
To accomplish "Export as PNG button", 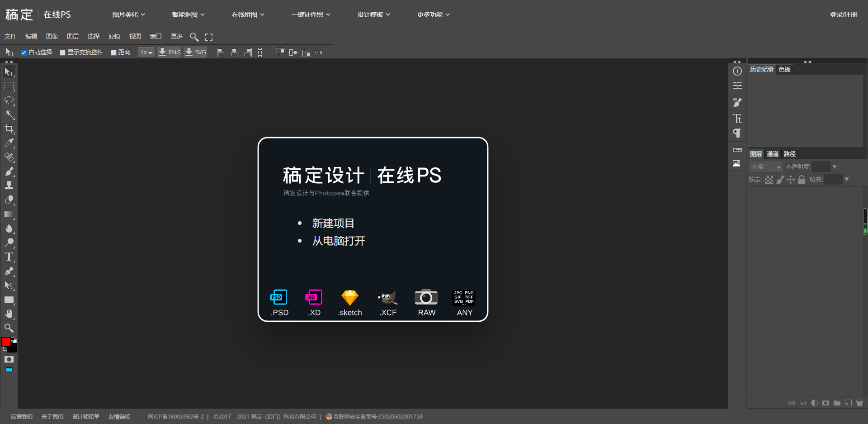I will (x=169, y=52).
